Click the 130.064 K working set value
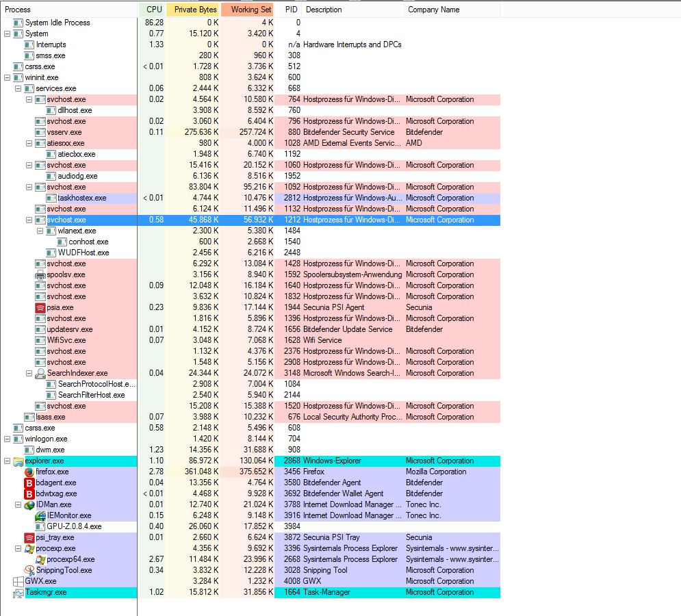 coord(256,461)
